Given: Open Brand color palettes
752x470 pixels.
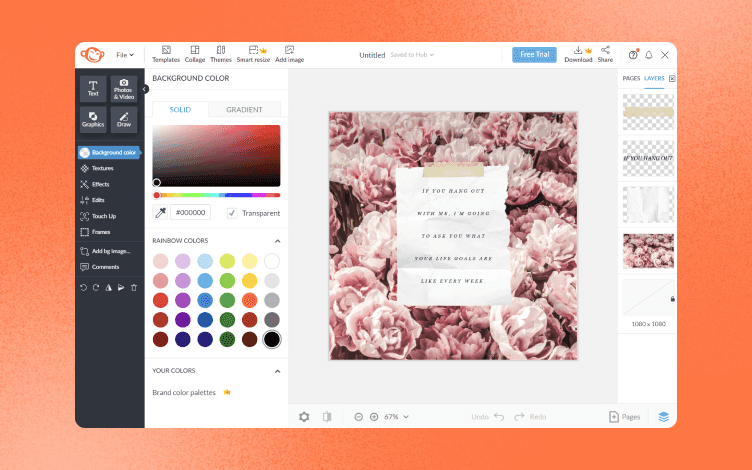Looking at the screenshot, I should (191, 392).
